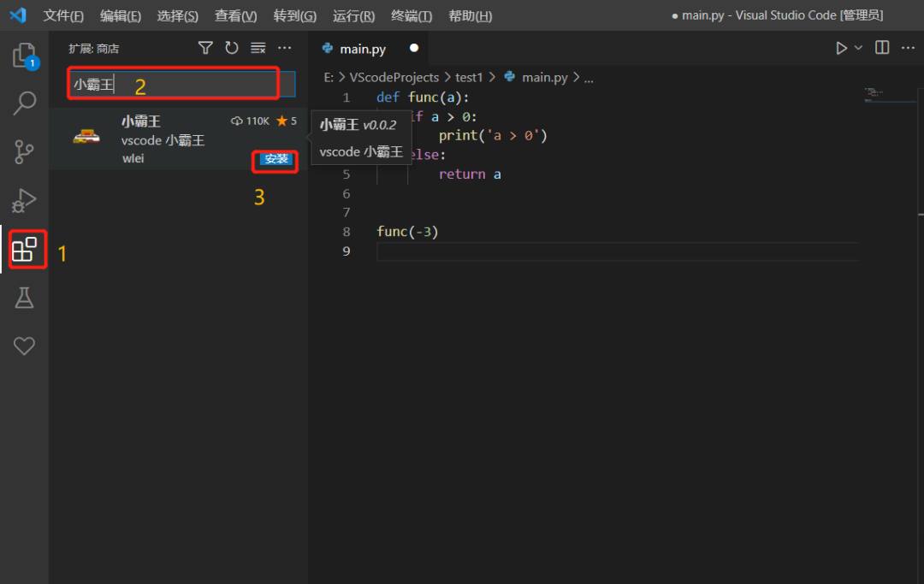Clear extension search results icon
Viewport: 924px width, 584px height.
click(x=258, y=48)
